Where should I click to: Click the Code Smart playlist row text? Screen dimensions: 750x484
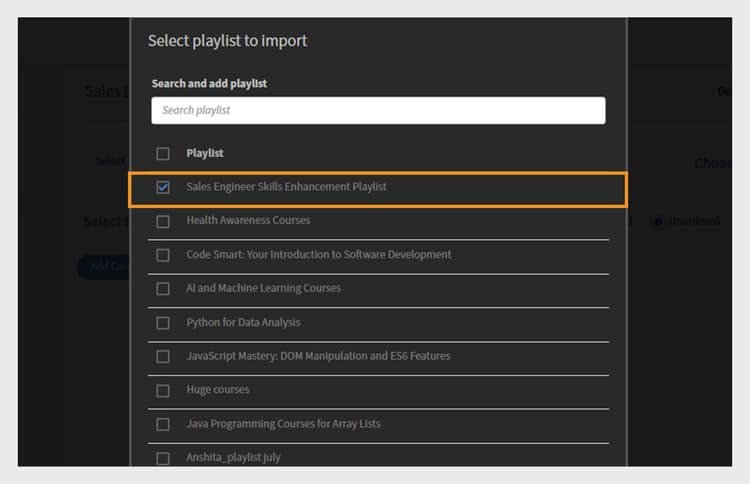[x=318, y=254]
